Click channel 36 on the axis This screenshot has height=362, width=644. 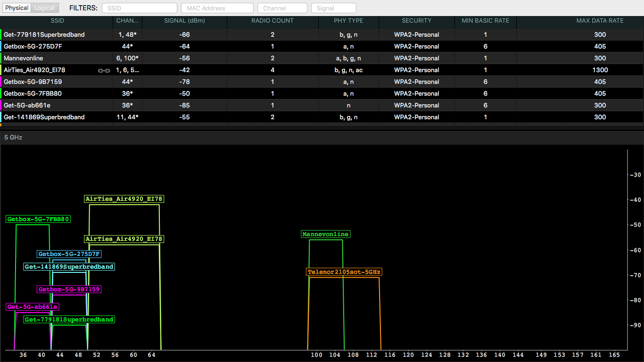tap(23, 355)
